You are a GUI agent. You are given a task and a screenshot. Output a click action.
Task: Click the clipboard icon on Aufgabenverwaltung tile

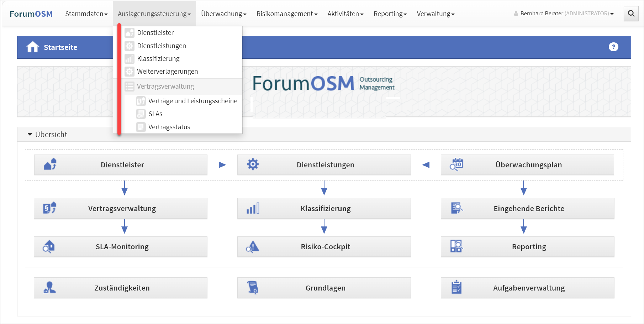pyautogui.click(x=456, y=287)
